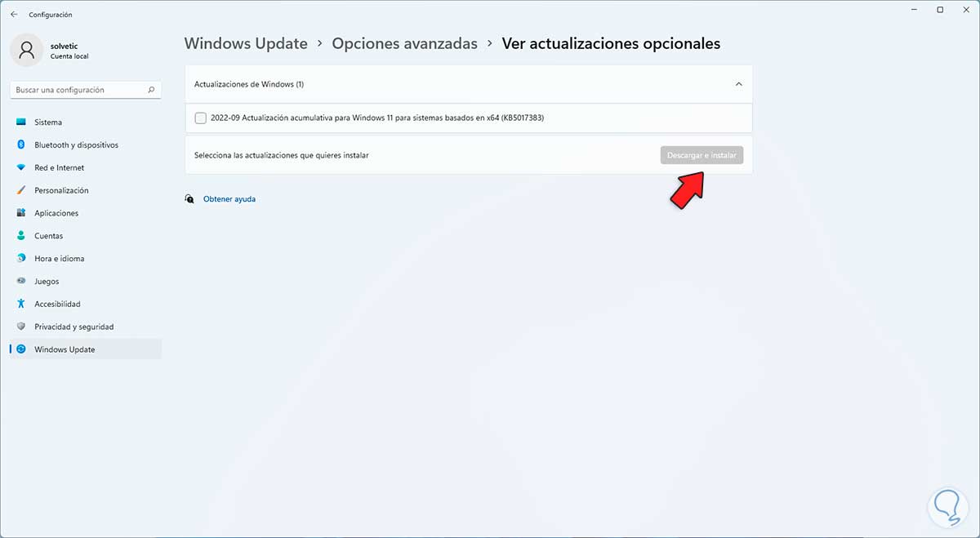Click the 2022-09 Actualización acumulativa text

click(x=377, y=118)
